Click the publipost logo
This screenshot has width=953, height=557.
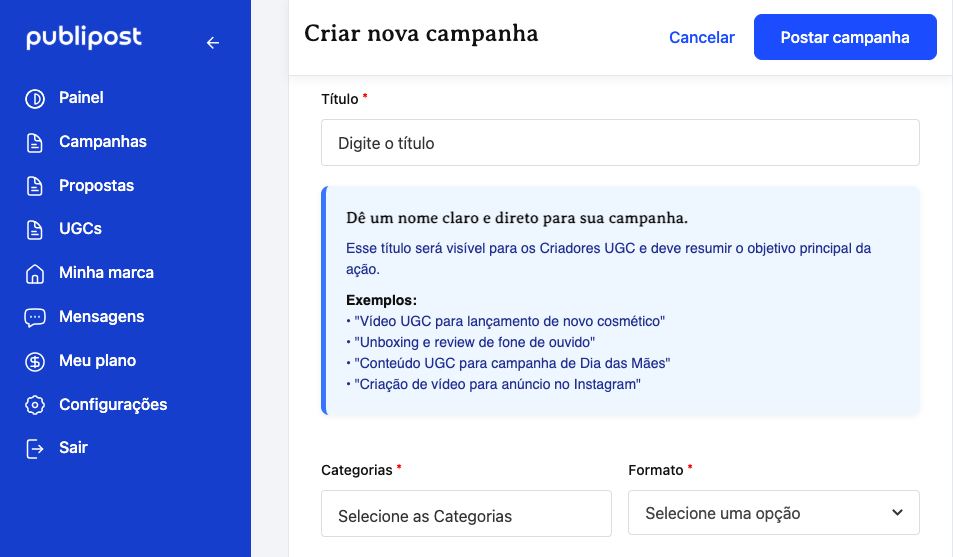pos(84,39)
